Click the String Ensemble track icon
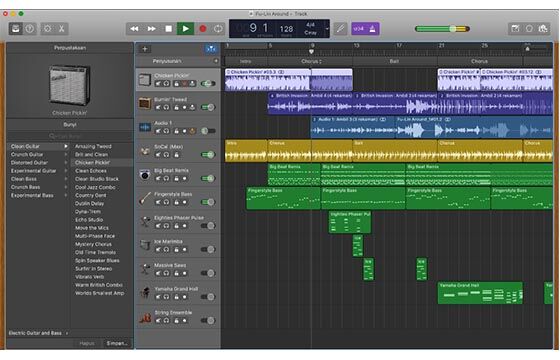The width and height of the screenshot is (560, 360). click(145, 317)
